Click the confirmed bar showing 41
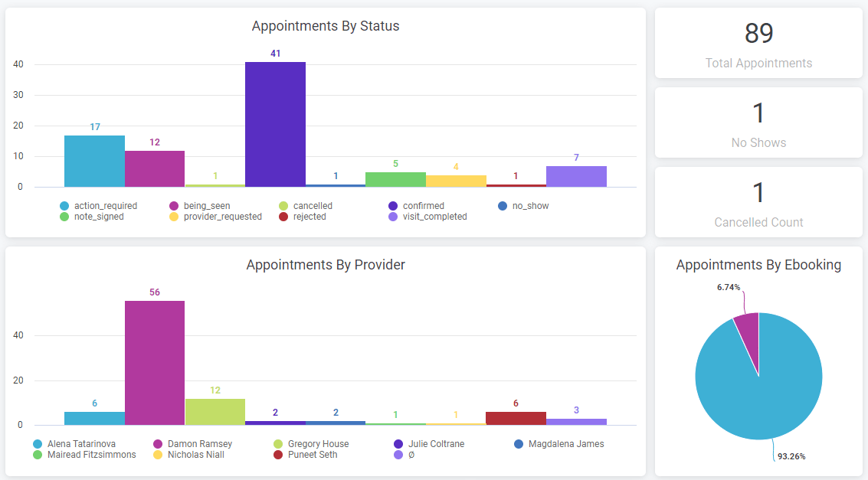Screen dimensions: 868x480 [x=275, y=124]
